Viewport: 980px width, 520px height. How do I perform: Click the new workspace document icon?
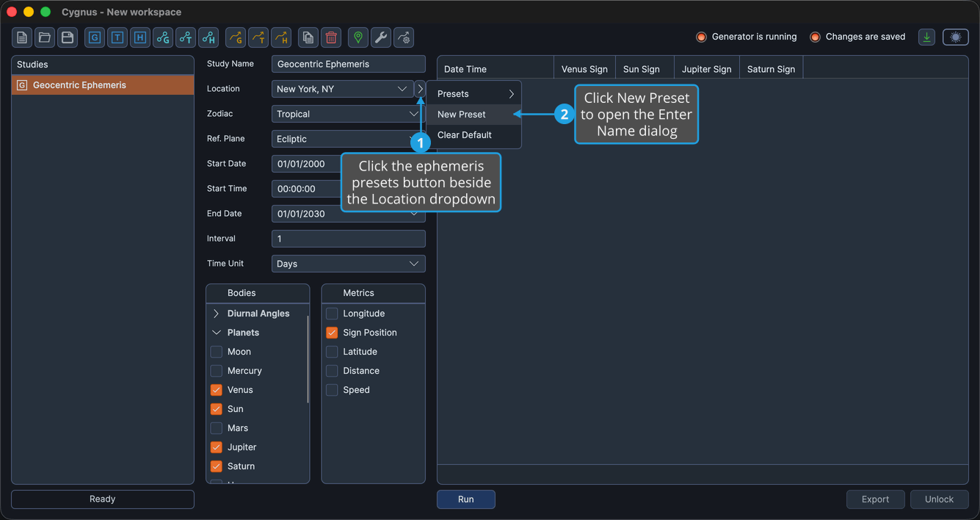[x=22, y=37]
